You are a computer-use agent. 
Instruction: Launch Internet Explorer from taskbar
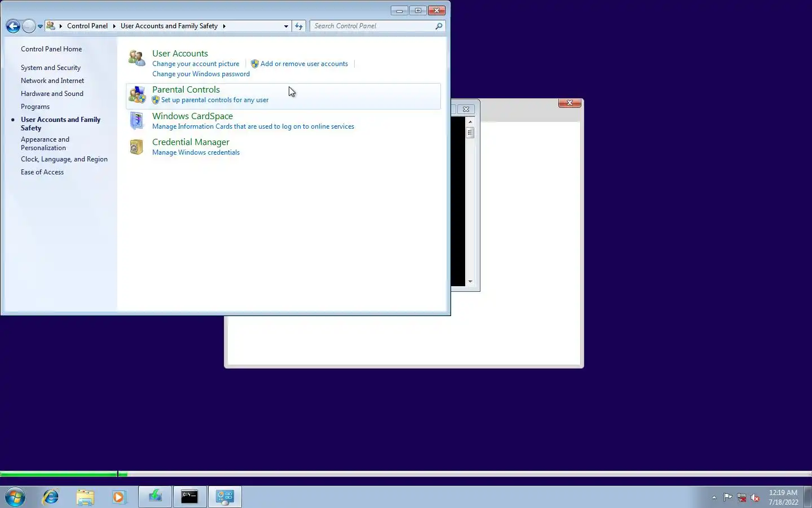pos(51,497)
